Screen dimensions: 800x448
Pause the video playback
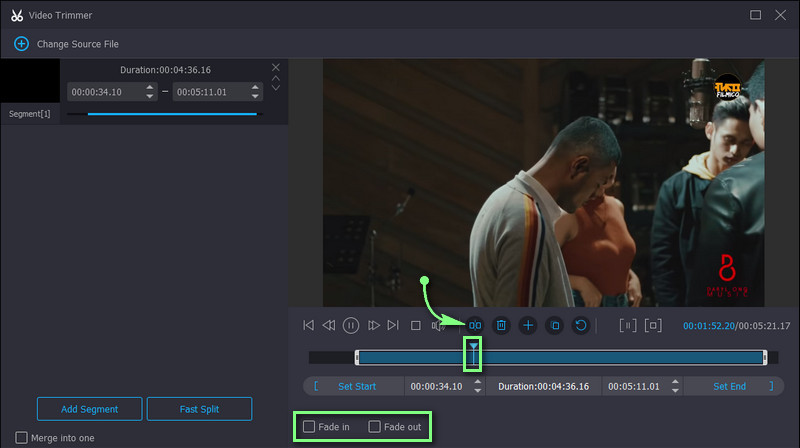(x=351, y=325)
